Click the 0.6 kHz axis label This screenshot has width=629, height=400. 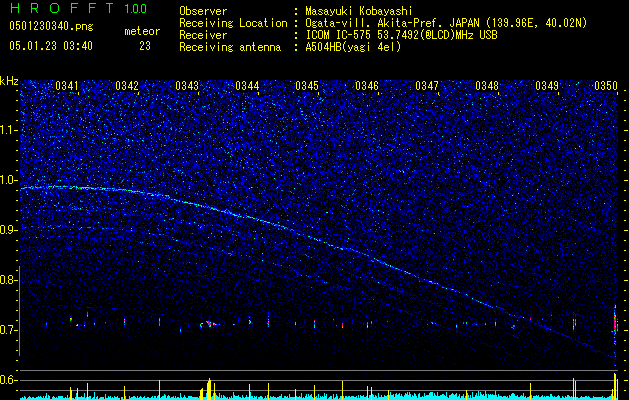[9, 380]
